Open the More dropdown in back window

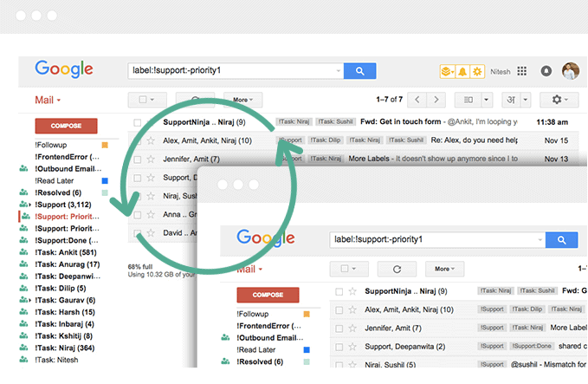tap(243, 100)
